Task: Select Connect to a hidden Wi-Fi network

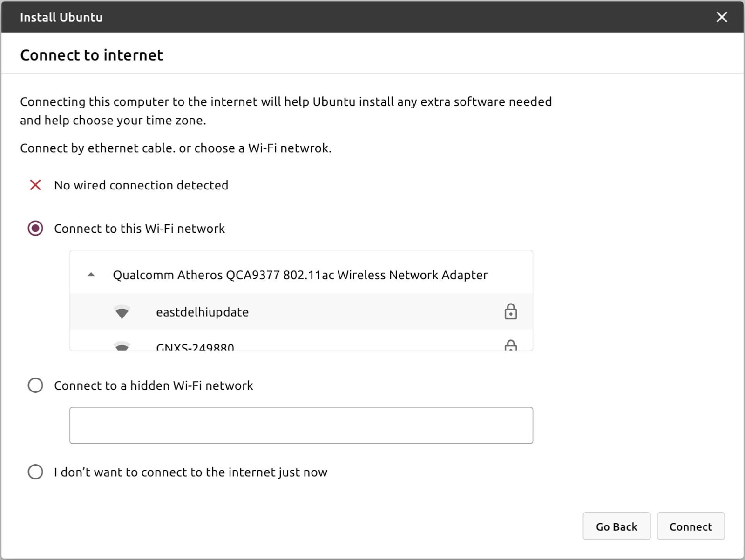Action: pyautogui.click(x=35, y=385)
